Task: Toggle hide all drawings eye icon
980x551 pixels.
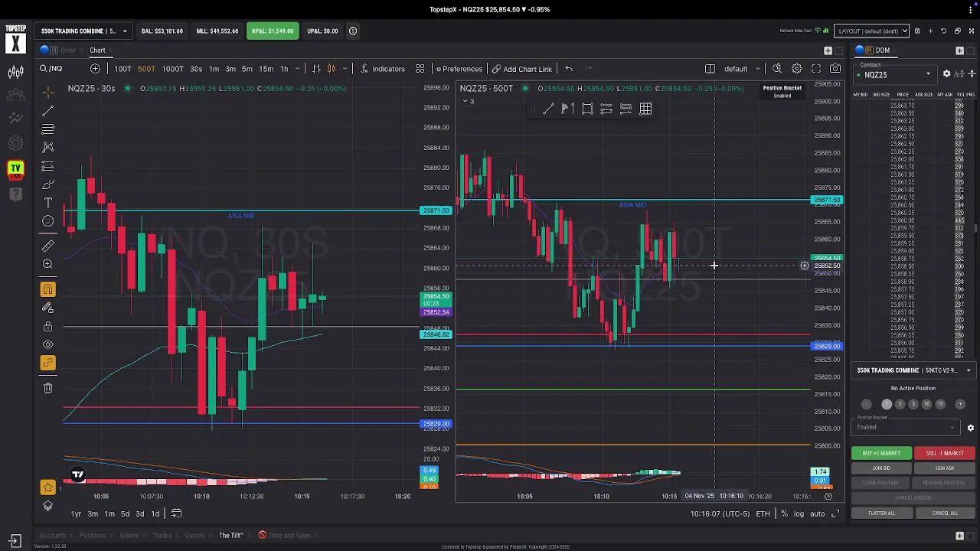Action: (47, 345)
